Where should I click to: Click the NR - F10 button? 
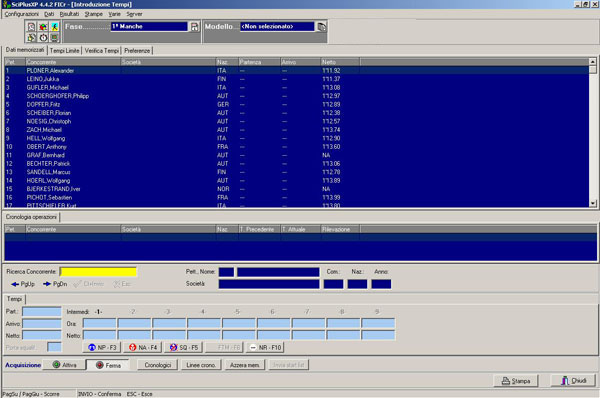coord(265,347)
